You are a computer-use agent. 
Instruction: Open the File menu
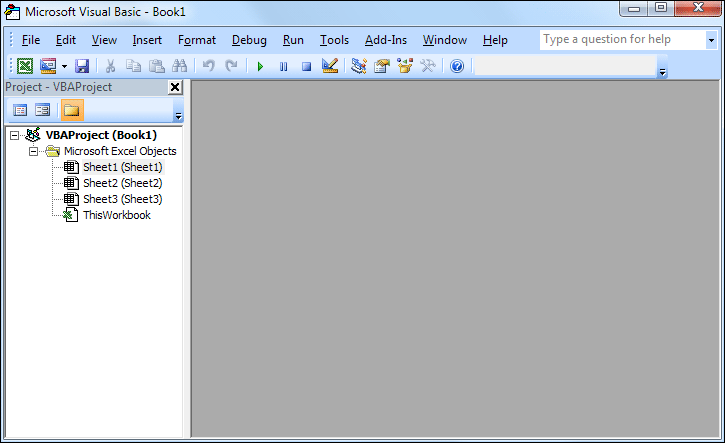click(x=31, y=40)
